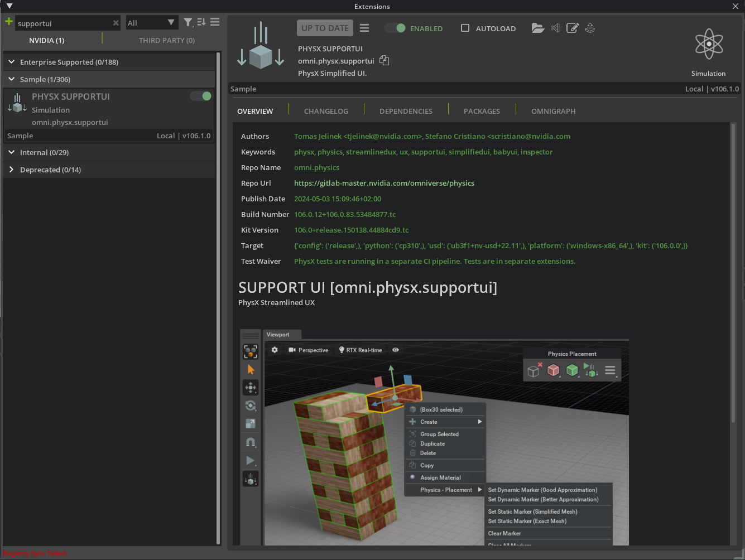745x560 pixels.
Task: Open the extension folder icon
Action: pos(537,28)
